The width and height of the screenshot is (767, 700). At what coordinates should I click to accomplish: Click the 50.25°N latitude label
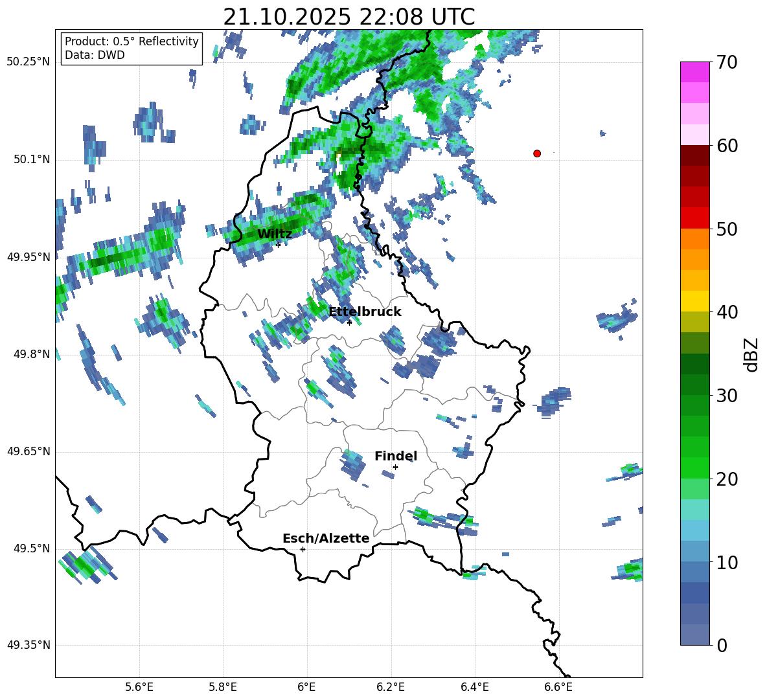pyautogui.click(x=29, y=62)
